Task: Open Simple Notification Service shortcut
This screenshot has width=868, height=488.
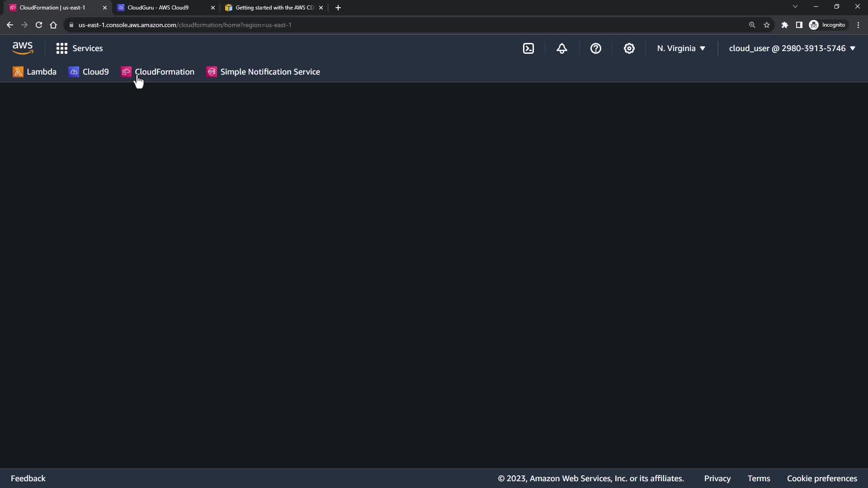Action: [263, 72]
